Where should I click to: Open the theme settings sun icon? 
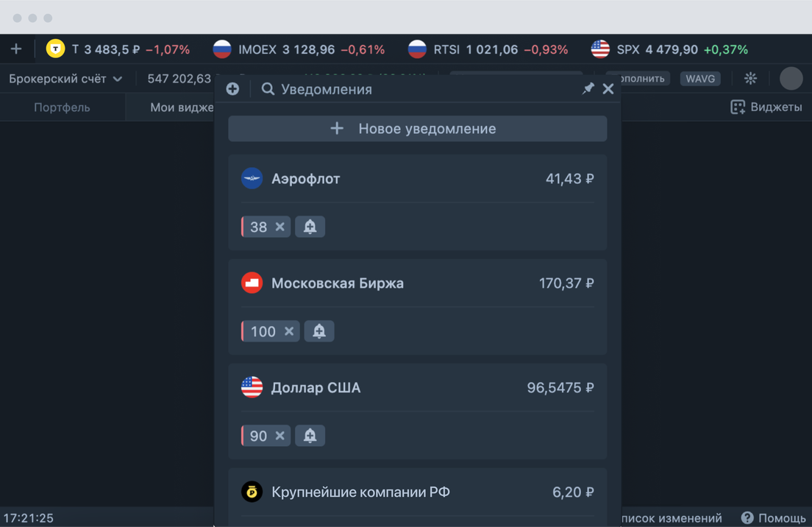tap(750, 78)
